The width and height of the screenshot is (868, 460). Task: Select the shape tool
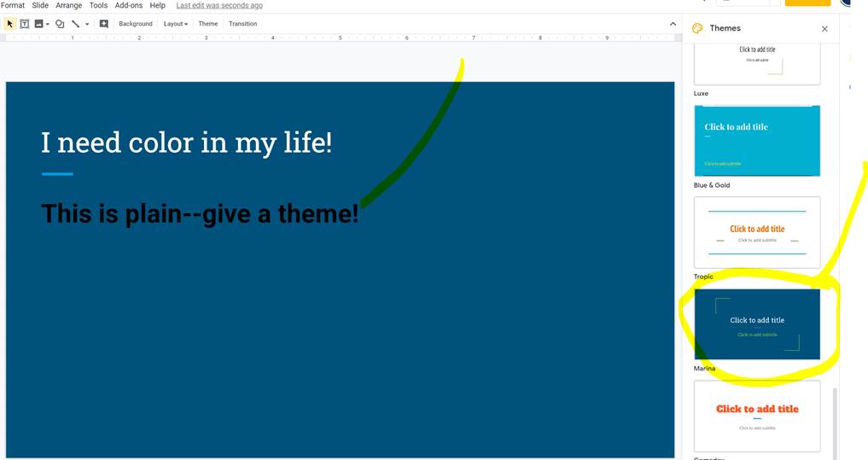click(60, 24)
